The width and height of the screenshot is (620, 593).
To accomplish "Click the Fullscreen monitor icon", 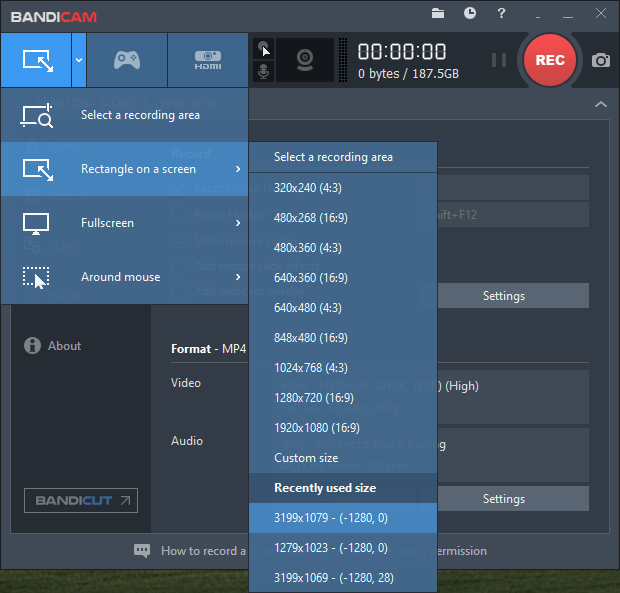I will [x=36, y=224].
